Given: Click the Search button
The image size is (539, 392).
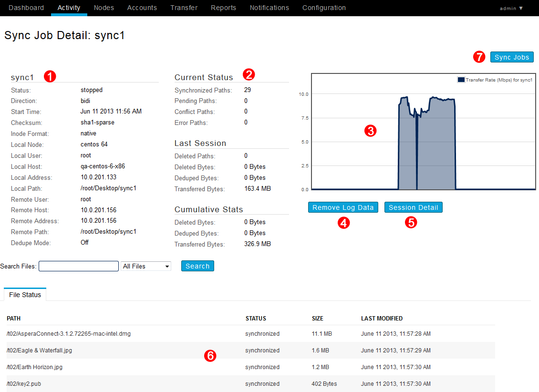Looking at the screenshot, I should tap(197, 266).
